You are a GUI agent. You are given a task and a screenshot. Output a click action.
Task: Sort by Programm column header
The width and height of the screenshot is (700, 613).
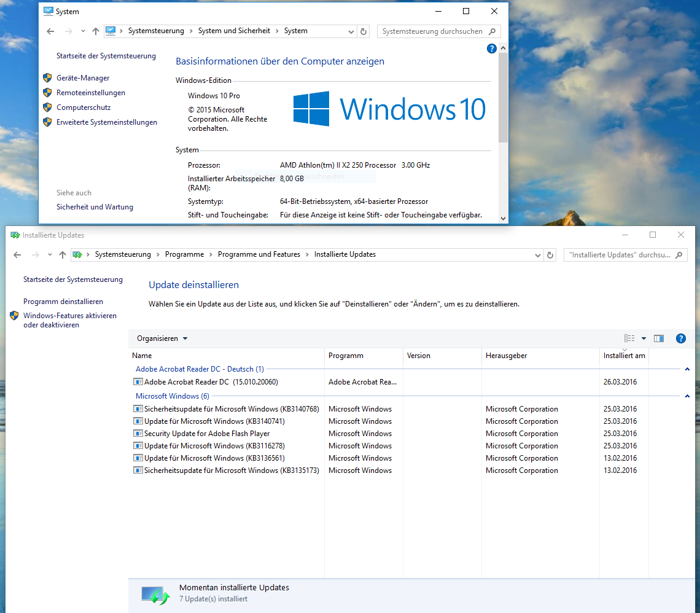tap(364, 356)
